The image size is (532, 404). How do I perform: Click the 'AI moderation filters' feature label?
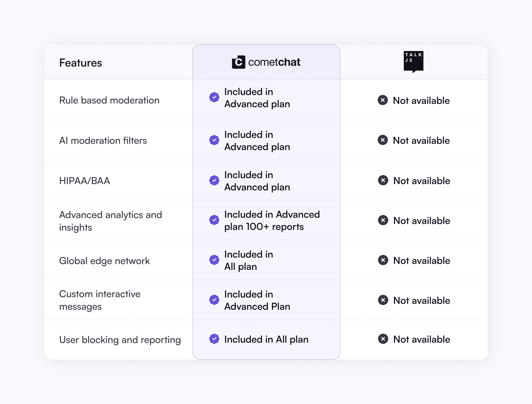coord(103,140)
